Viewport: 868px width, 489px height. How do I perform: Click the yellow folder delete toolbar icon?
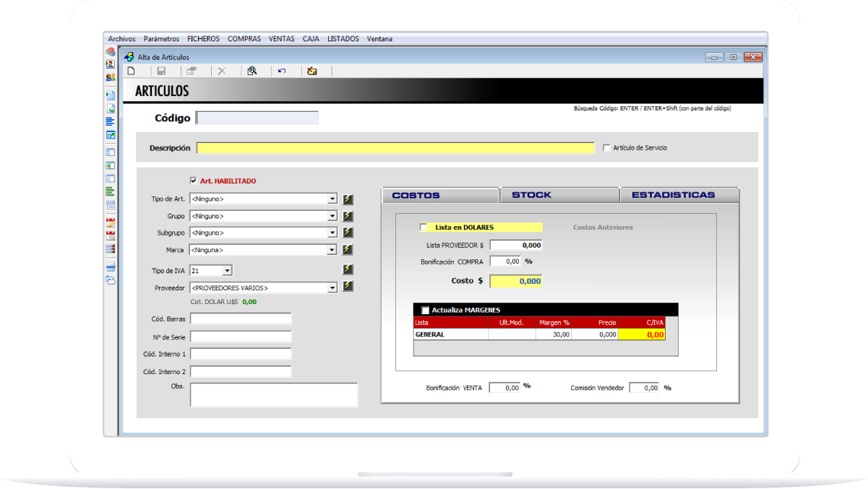(x=312, y=71)
